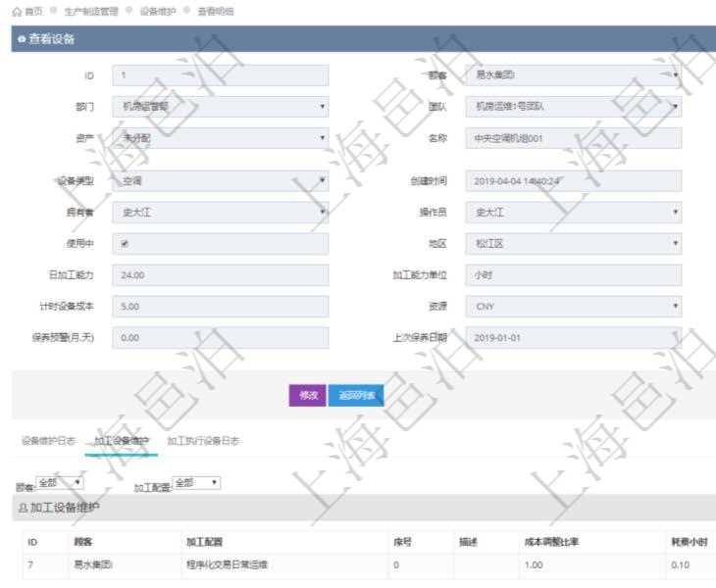Open the 地区 dropdown showing 松江区
The width and height of the screenshot is (716, 588).
(x=573, y=244)
